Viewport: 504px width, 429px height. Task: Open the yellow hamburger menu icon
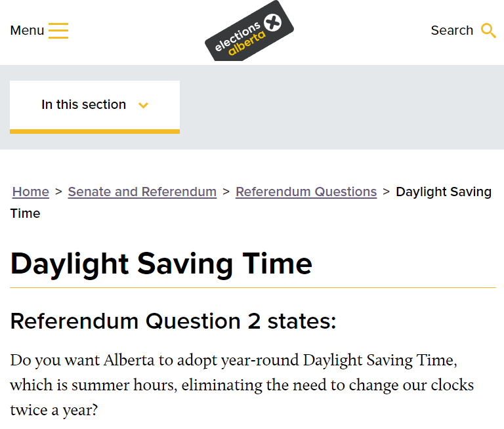pyautogui.click(x=58, y=31)
